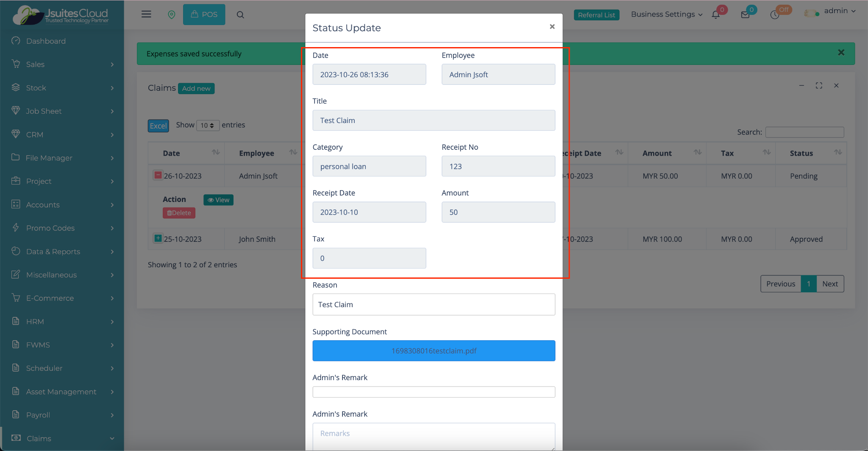
Task: Click the clock attendance icon
Action: click(x=775, y=15)
